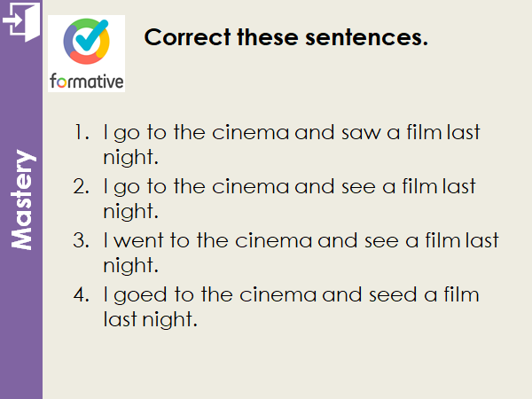Click the word 'goed' in sentence four
The width and height of the screenshot is (532, 399).
click(136, 293)
